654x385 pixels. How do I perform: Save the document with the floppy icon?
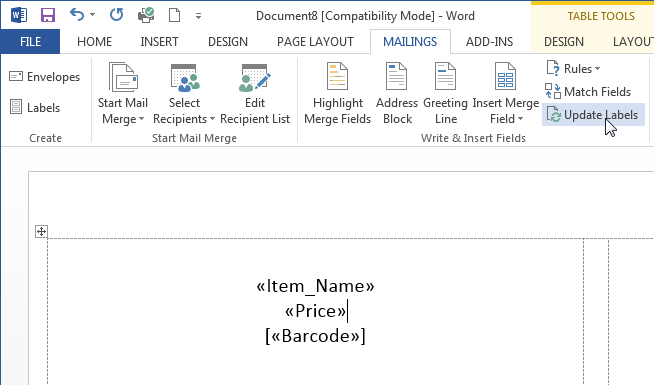(48, 15)
